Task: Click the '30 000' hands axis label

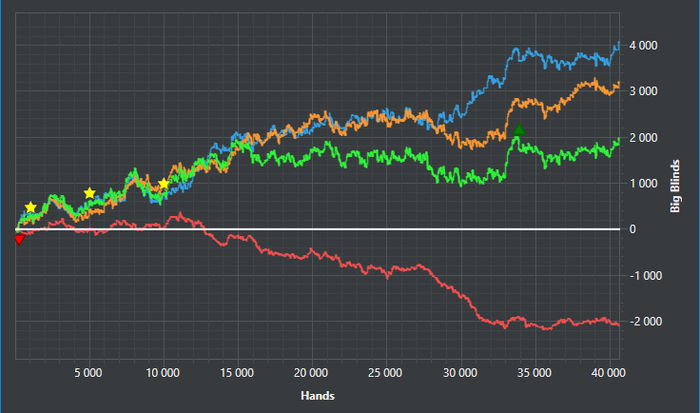Action: tap(460, 373)
